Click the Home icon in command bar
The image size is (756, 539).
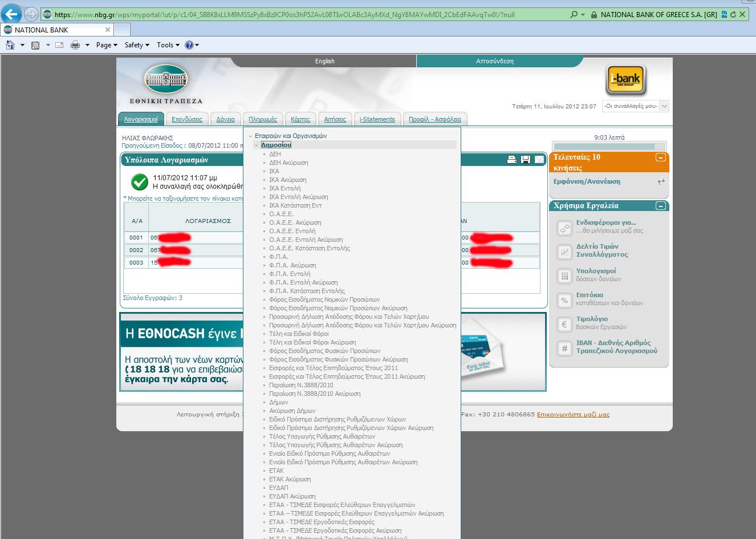point(10,45)
